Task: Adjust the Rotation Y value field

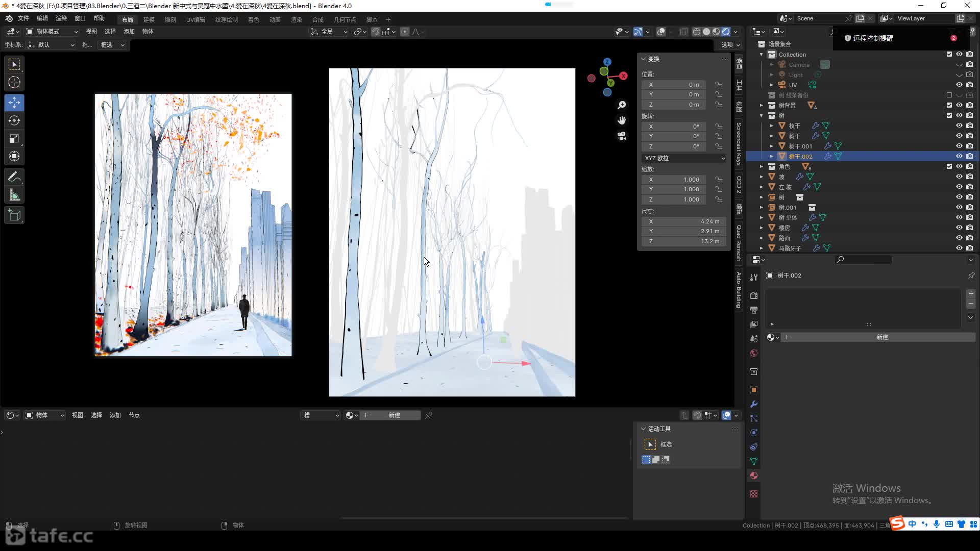Action: tap(673, 136)
